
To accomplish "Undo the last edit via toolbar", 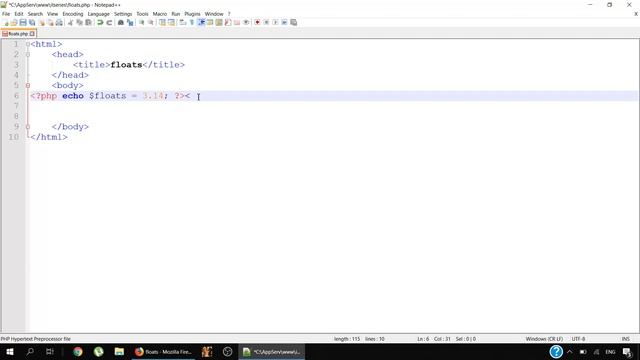I will (100, 22).
